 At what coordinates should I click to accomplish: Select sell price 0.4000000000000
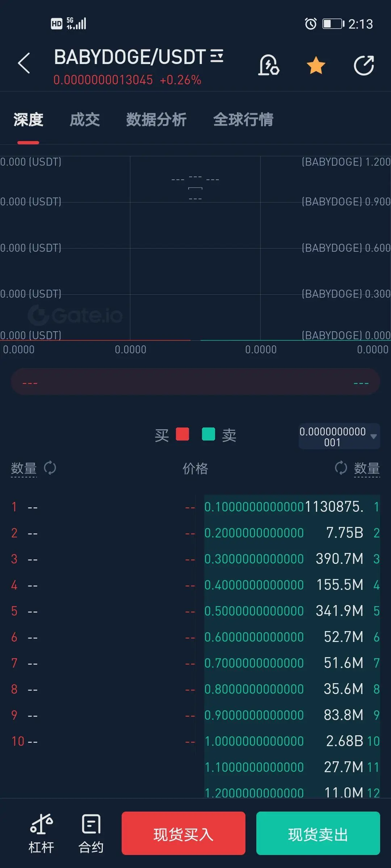click(254, 585)
